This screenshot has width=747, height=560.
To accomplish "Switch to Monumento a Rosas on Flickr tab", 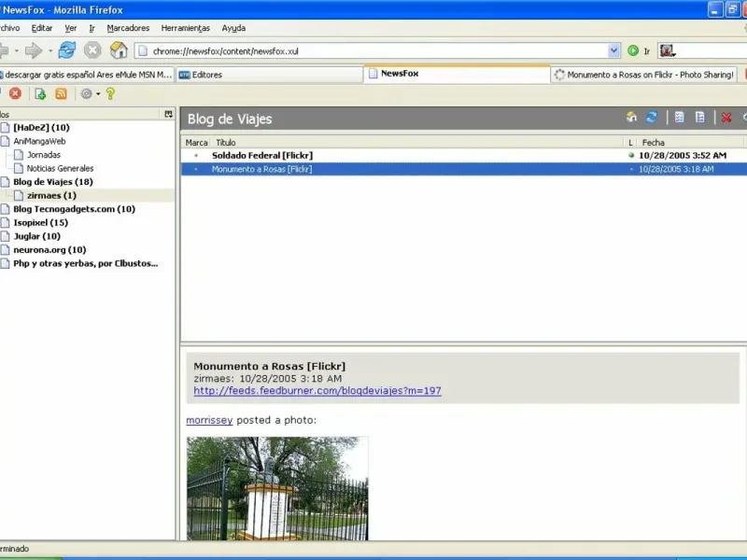I will (x=644, y=75).
